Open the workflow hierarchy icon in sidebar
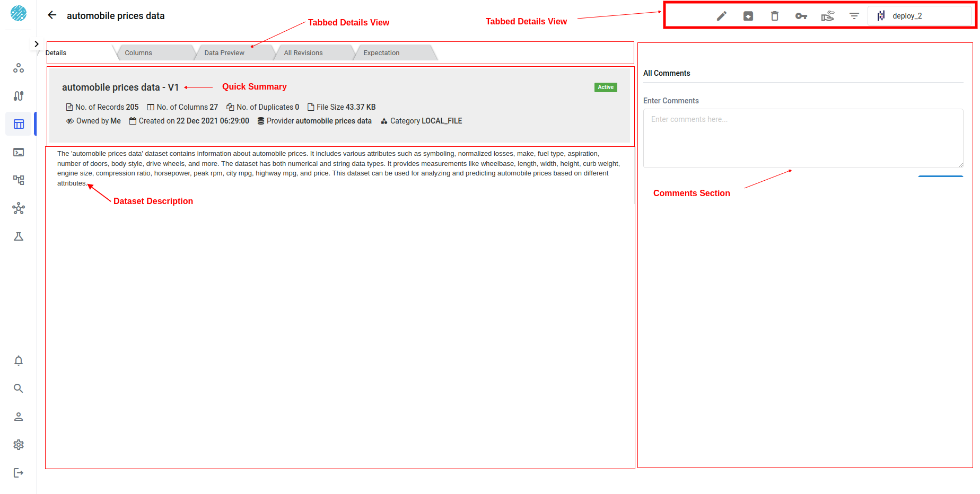 (19, 180)
